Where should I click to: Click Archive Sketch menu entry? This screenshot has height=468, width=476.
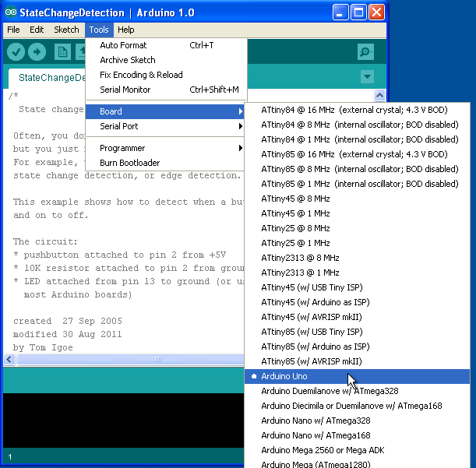coord(127,60)
